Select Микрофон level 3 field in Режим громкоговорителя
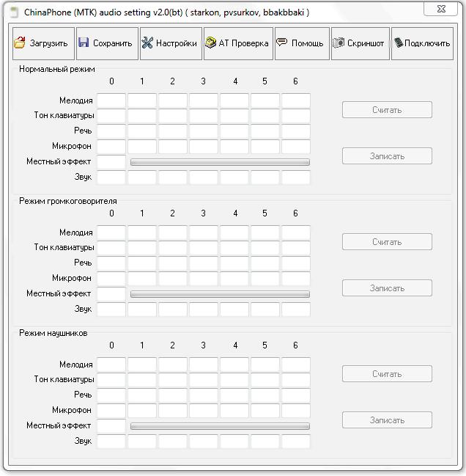Image resolution: width=466 pixels, height=476 pixels. [204, 279]
